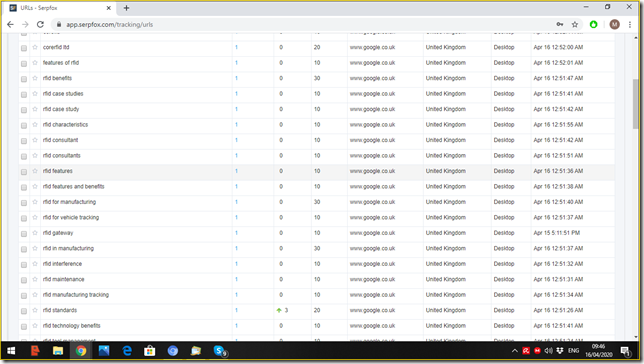
Task: Tick checkbox for 'corerfid ltd'
Action: pyautogui.click(x=24, y=48)
